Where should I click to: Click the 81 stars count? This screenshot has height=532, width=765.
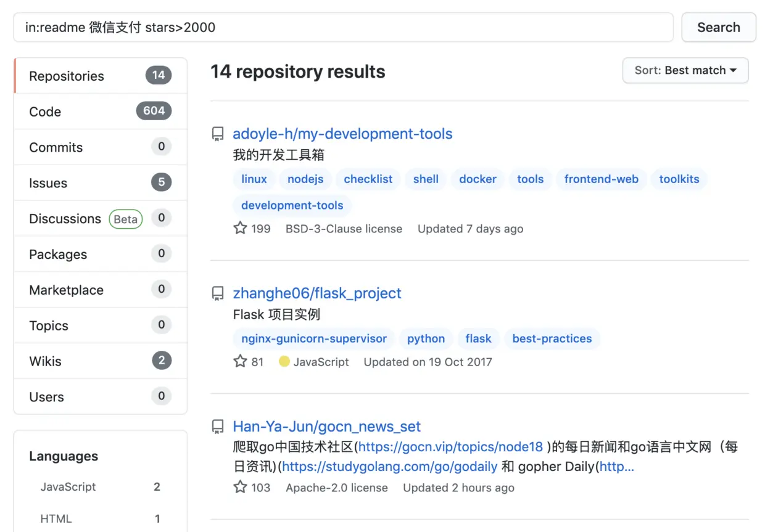(x=257, y=362)
